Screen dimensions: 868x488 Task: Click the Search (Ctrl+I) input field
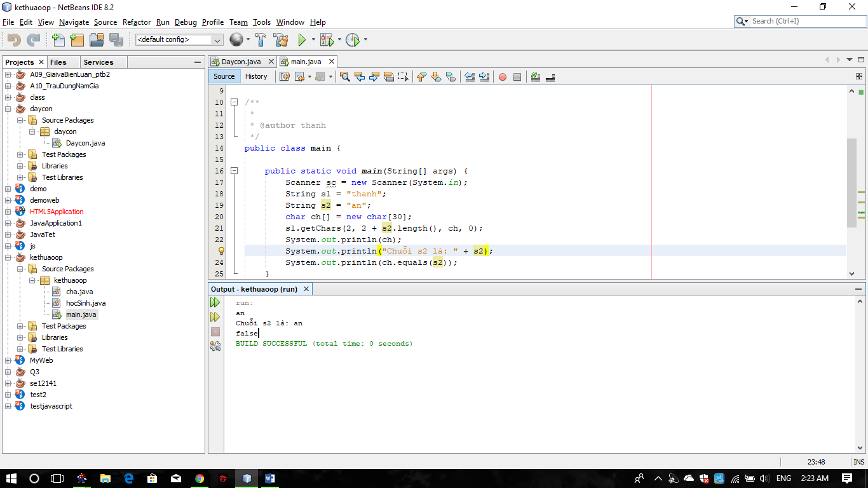pos(804,21)
